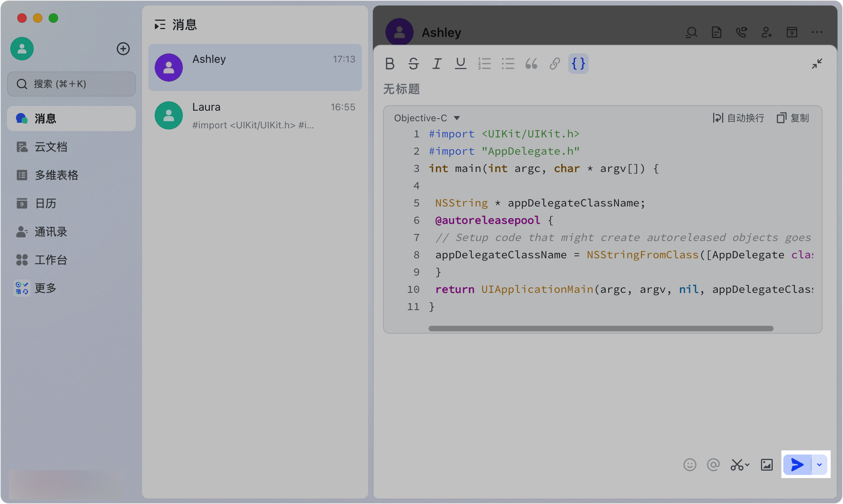843x504 pixels.
Task: Open chat documents icon in header
Action: [717, 33]
